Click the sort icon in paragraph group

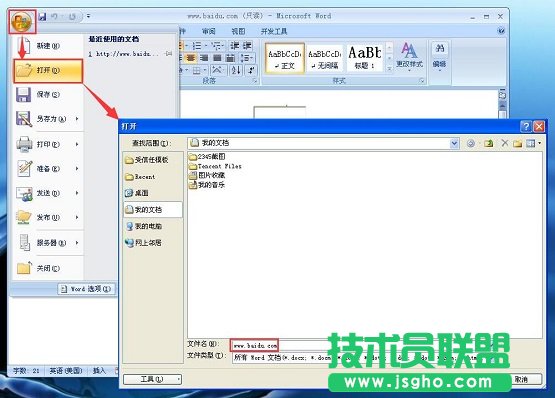[236, 70]
